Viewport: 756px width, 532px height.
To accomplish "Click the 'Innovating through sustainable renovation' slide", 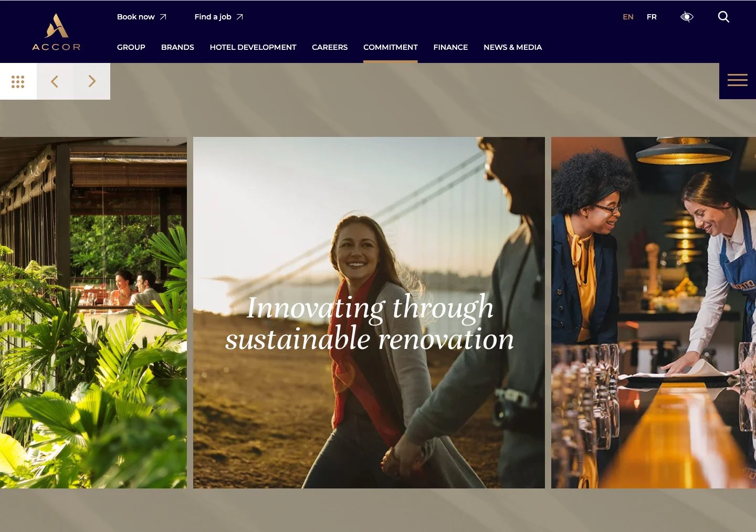I will [369, 313].
